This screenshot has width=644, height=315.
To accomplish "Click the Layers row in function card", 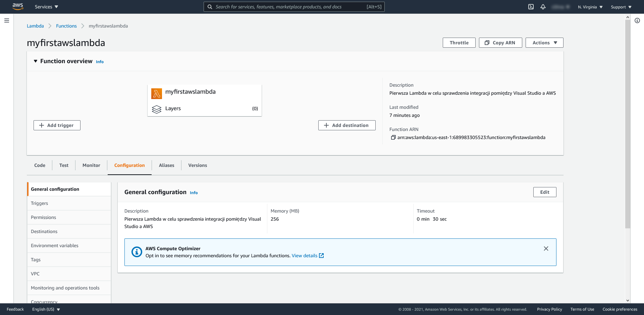I will click(205, 108).
